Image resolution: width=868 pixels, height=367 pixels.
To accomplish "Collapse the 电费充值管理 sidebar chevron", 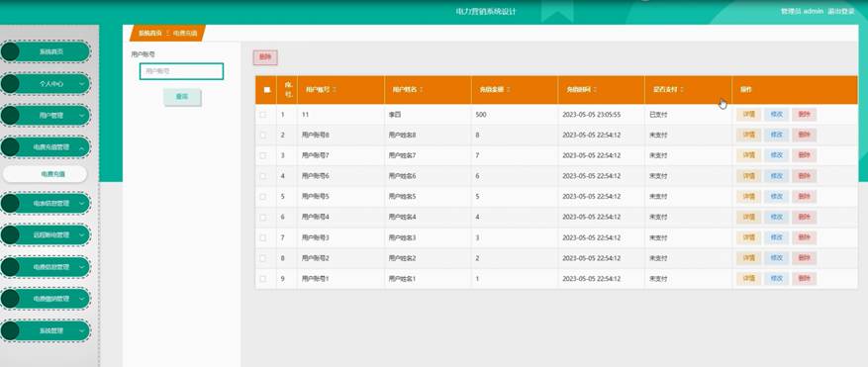I will tap(82, 147).
